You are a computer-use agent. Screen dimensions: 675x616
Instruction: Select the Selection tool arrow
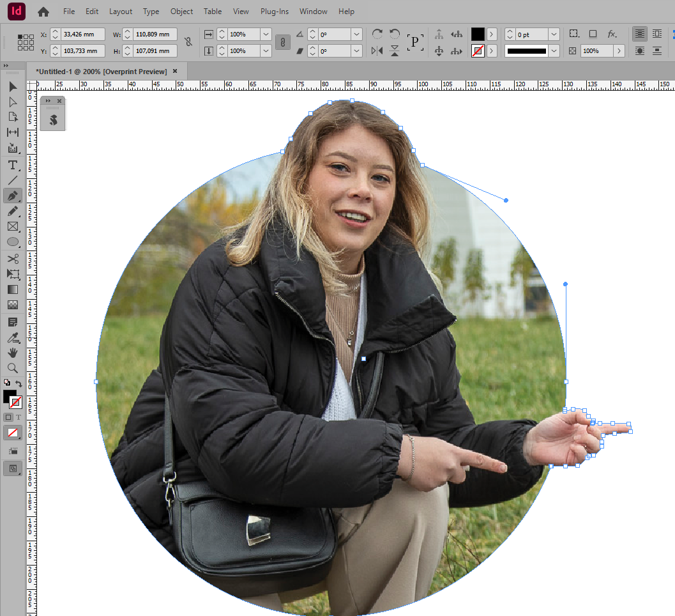[x=13, y=86]
